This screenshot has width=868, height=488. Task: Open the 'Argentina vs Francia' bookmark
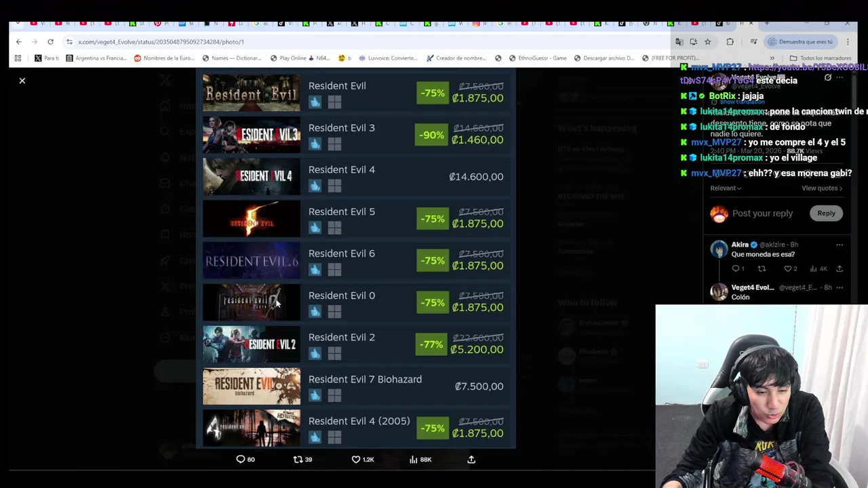click(x=96, y=58)
